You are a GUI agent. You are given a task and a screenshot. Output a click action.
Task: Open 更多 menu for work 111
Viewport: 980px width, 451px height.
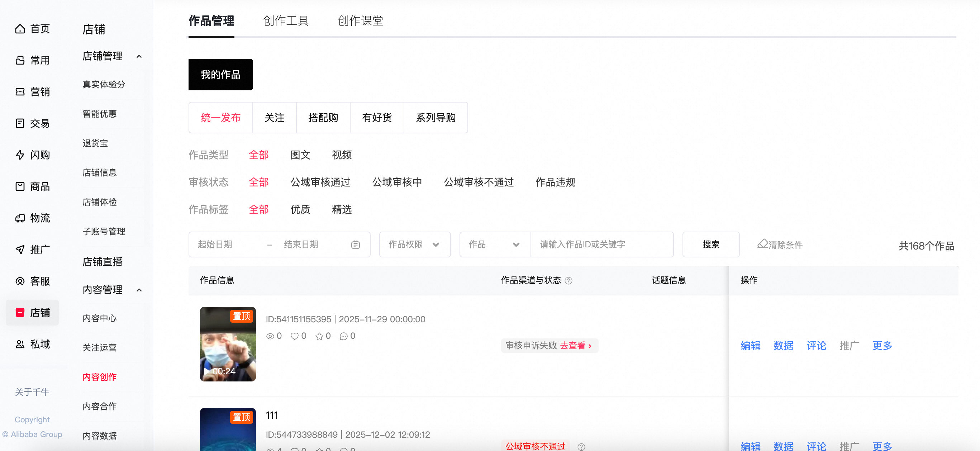click(x=882, y=446)
